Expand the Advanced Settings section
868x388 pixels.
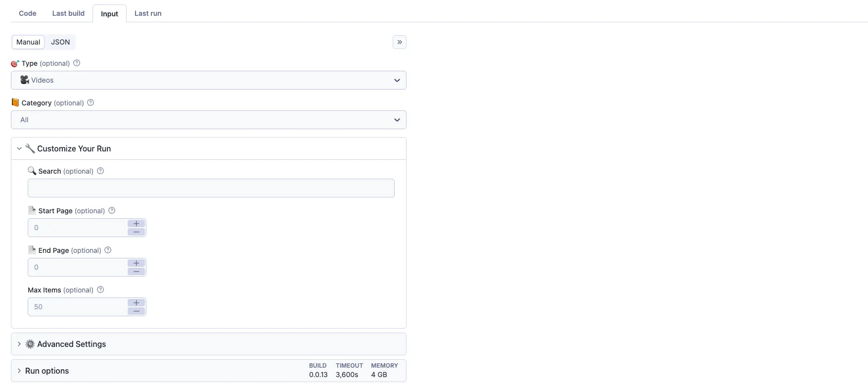coord(209,344)
